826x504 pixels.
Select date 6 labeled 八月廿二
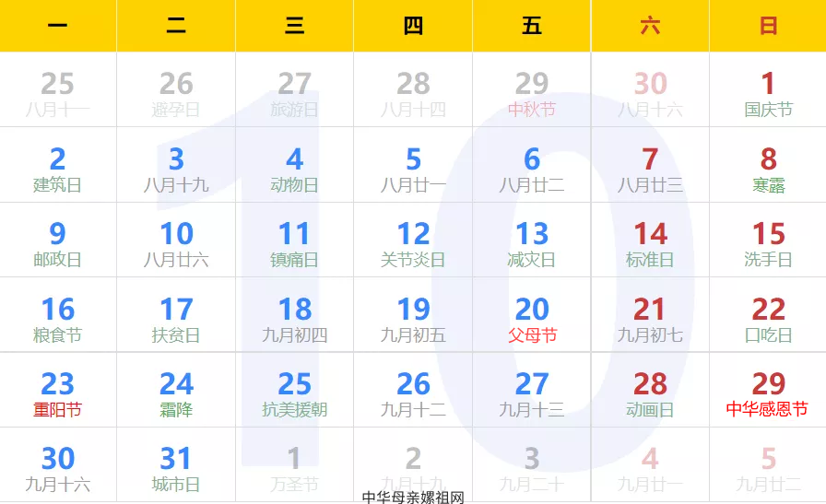[532, 165]
